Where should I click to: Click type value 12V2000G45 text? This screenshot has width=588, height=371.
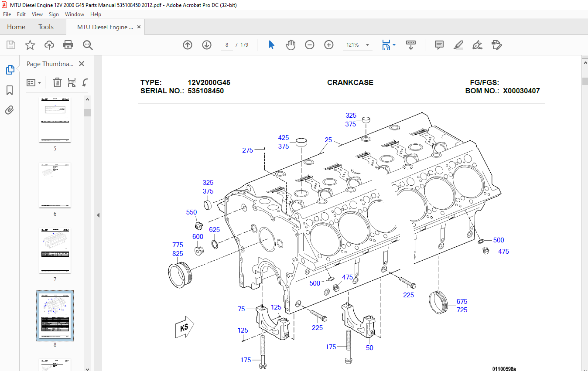(209, 82)
